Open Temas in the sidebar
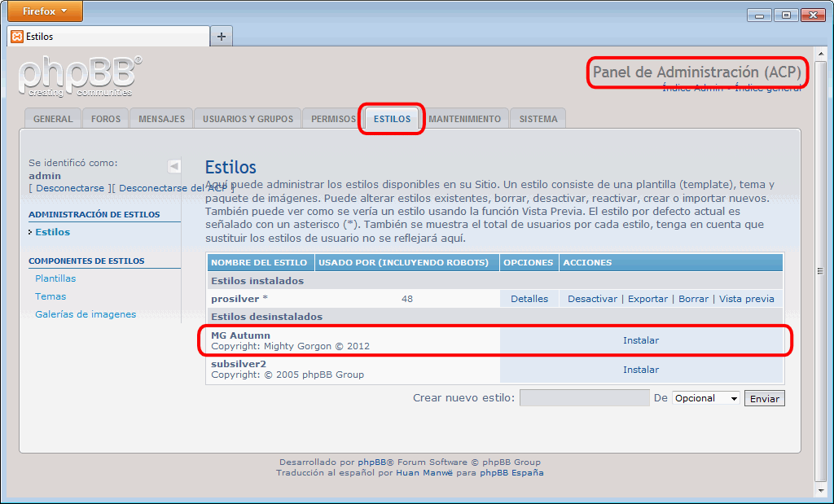 click(x=50, y=296)
